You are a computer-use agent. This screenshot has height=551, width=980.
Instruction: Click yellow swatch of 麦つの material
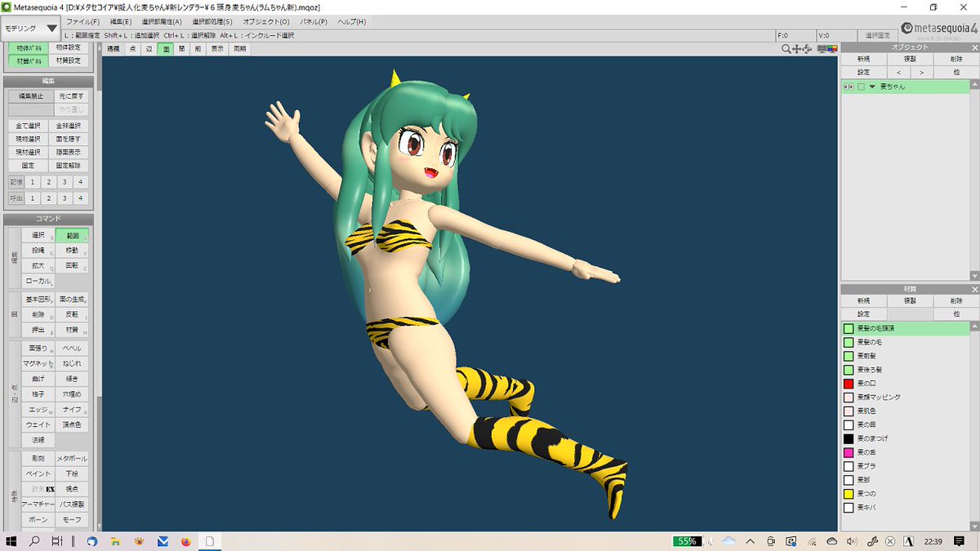click(x=849, y=494)
